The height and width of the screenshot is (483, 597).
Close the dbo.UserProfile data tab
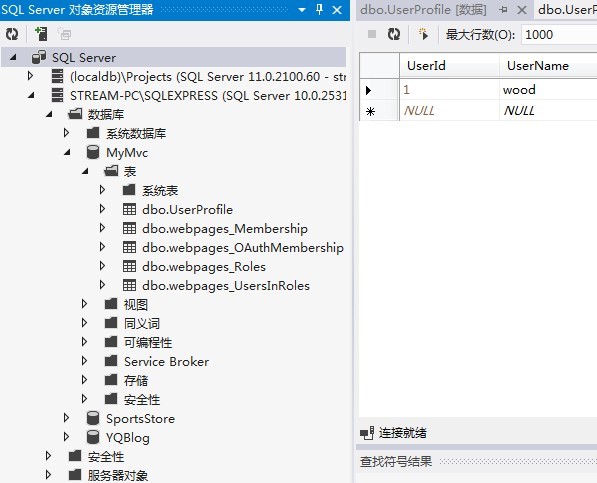[x=522, y=10]
